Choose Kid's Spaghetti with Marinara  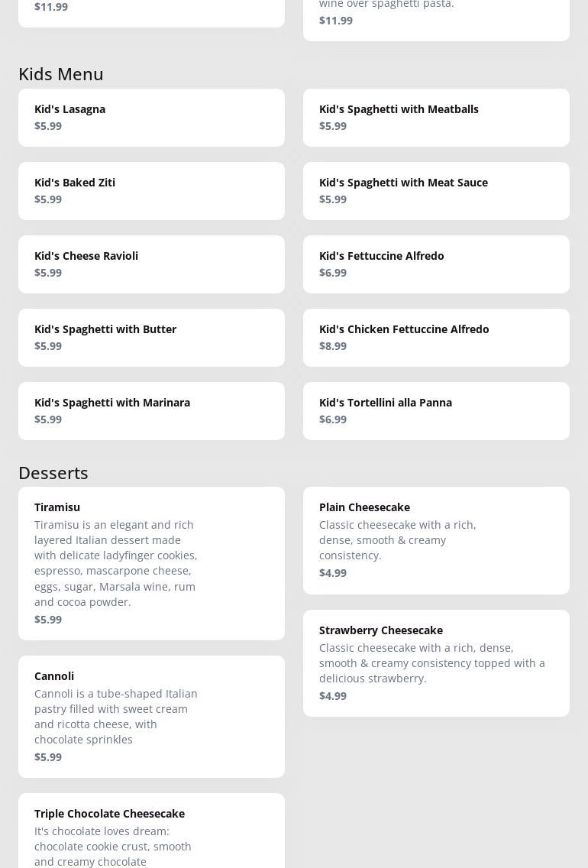pos(151,410)
